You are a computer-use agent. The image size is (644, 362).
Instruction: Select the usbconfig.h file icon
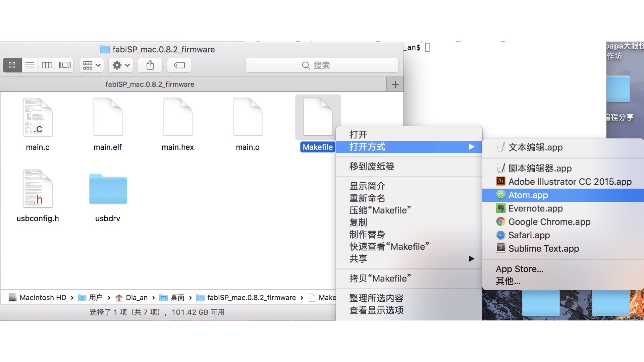pos(38,188)
